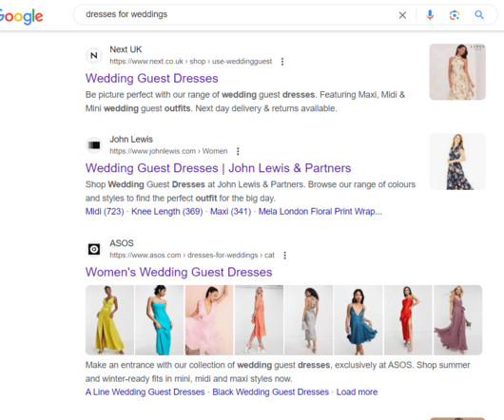Select the turquoise slip dress image
The image size is (504, 420).
tap(160, 320)
